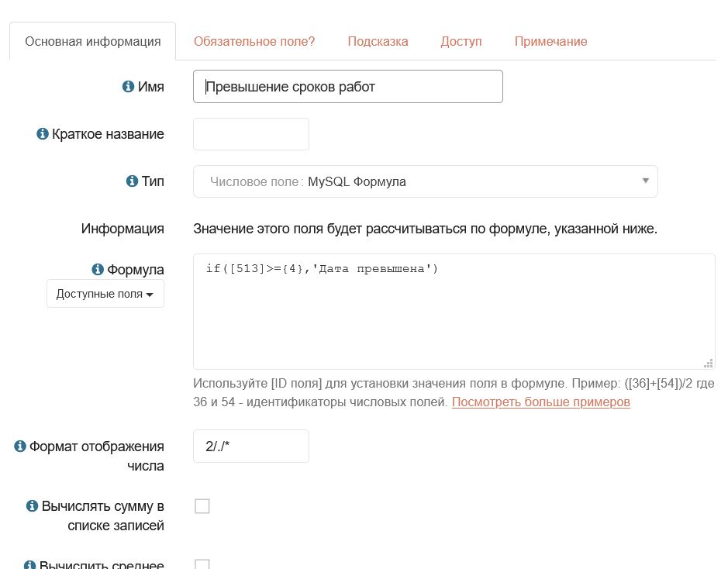
Task: Open the Тип dropdown MySQL Формула
Action: [426, 181]
